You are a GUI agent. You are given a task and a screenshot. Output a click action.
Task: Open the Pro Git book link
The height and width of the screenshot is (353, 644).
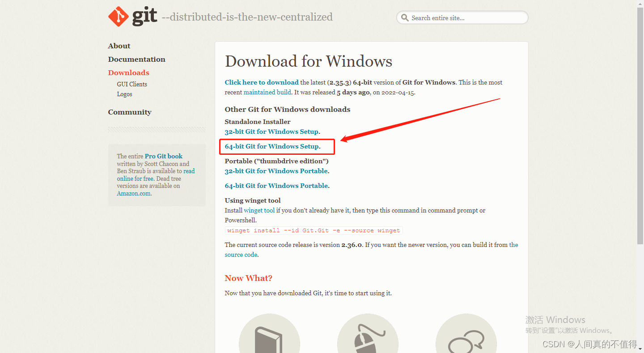(164, 156)
